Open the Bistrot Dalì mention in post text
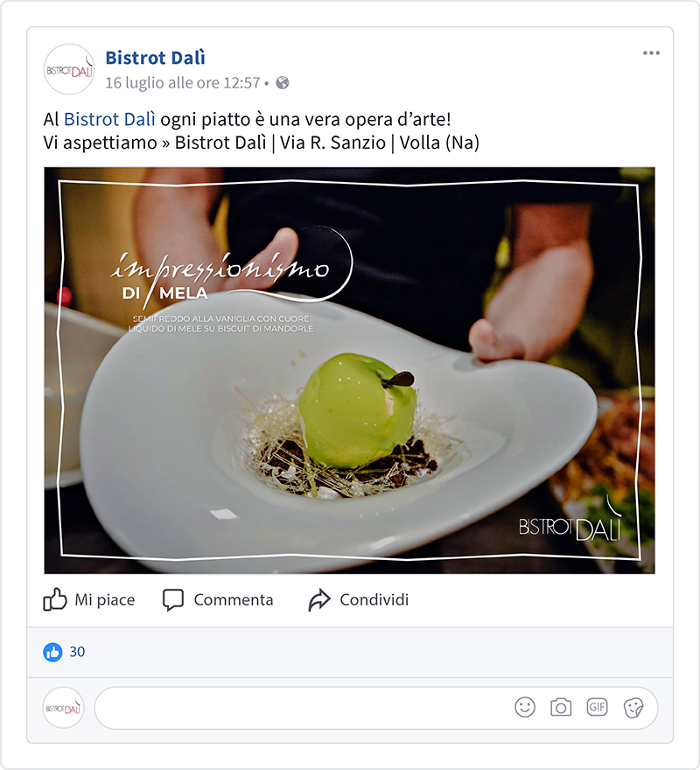This screenshot has width=700, height=770. pos(109,119)
